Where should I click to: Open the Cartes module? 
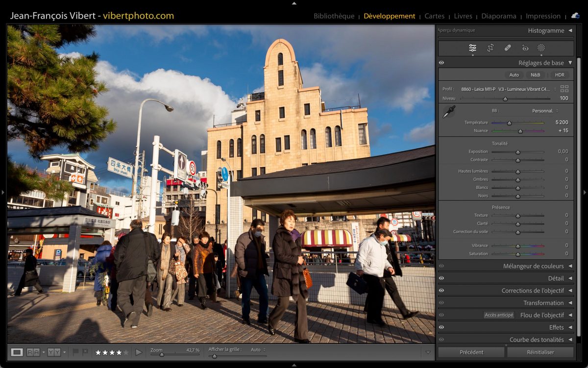tap(434, 16)
